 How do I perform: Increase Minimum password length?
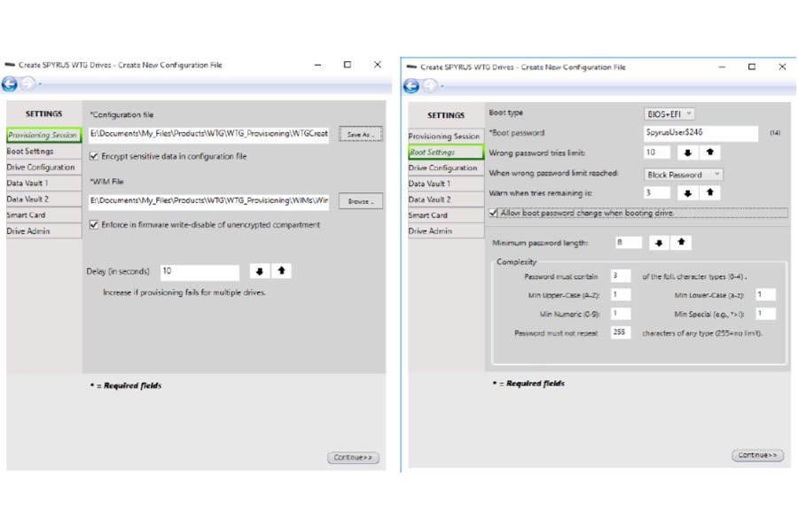coord(682,242)
